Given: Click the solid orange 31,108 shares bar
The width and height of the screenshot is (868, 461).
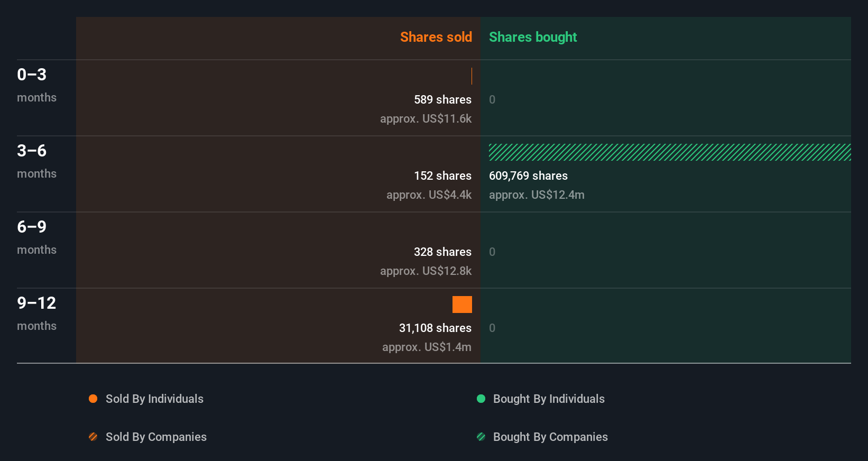Looking at the screenshot, I should pyautogui.click(x=462, y=305).
